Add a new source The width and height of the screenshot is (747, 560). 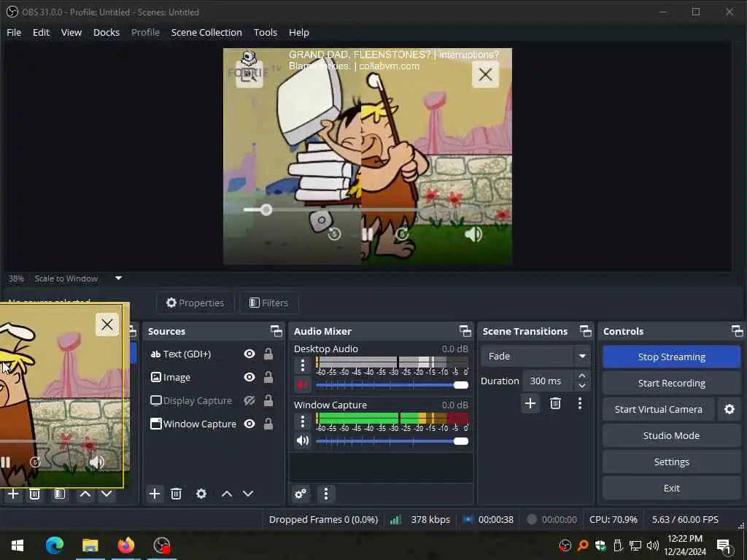tap(155, 494)
